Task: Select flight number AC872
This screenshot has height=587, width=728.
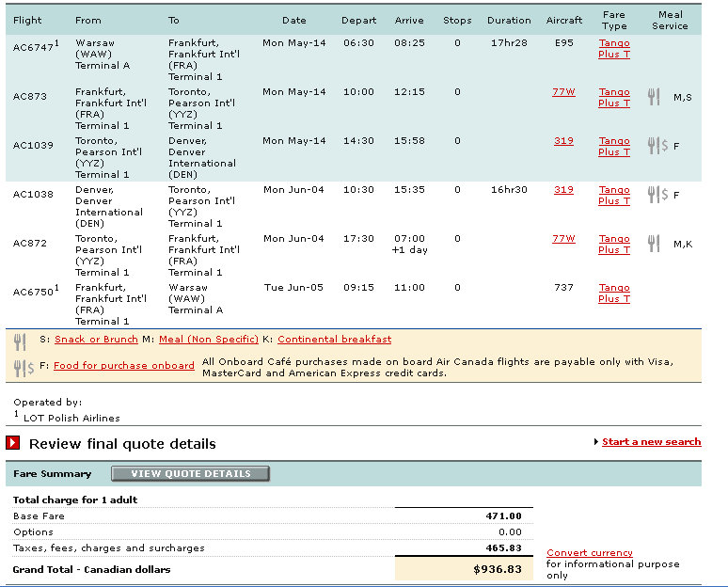Action: 30,243
